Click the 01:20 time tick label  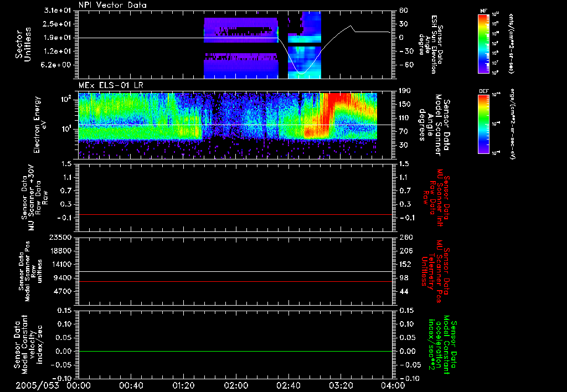tap(183, 385)
